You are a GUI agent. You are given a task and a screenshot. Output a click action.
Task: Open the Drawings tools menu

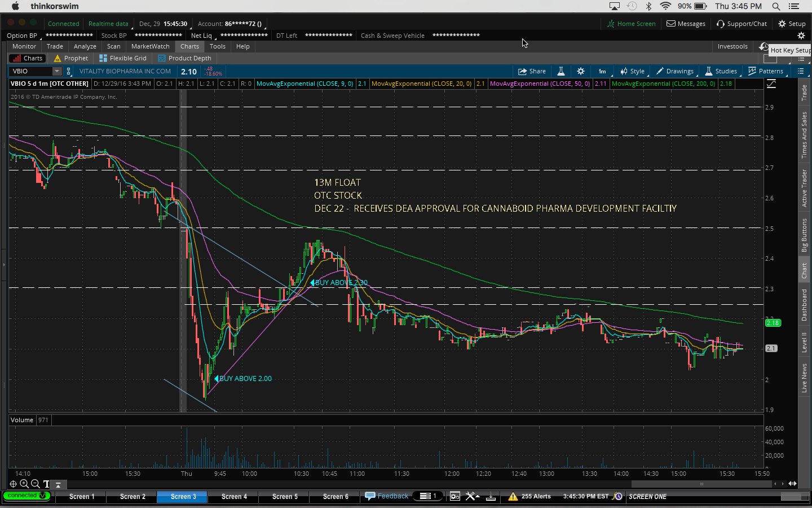(675, 71)
